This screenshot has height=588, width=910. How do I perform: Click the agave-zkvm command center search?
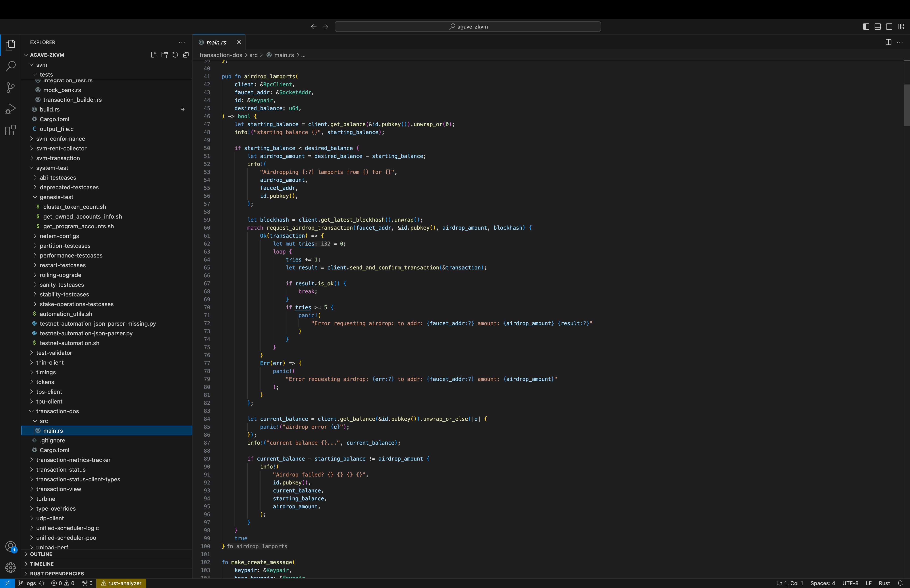[x=467, y=27]
